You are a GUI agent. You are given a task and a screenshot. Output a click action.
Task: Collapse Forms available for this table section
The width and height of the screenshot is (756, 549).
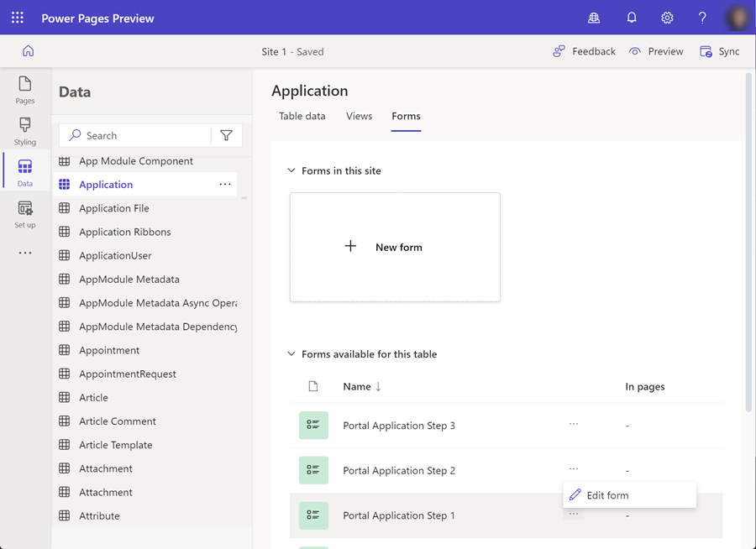point(291,354)
